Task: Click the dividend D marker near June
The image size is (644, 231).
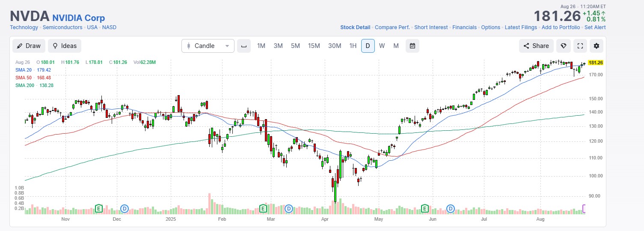Action: click(451, 209)
